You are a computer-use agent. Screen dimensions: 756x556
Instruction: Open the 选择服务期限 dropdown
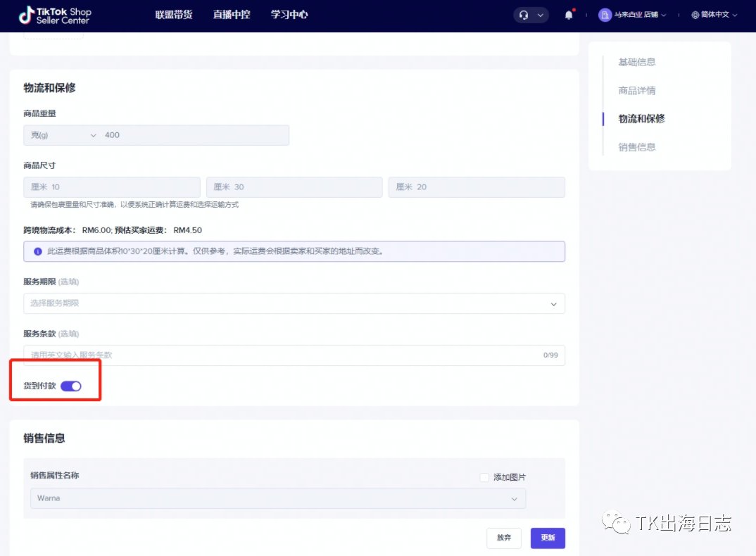pyautogui.click(x=294, y=303)
